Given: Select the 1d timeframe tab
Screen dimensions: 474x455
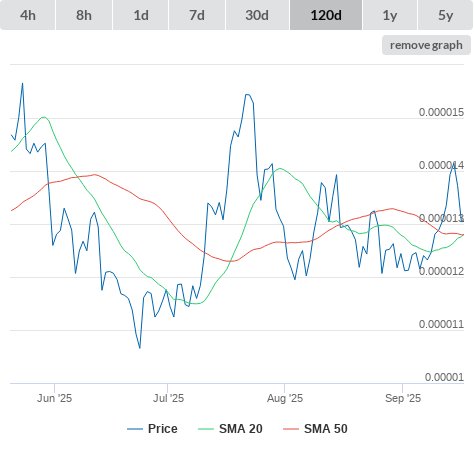Looking at the screenshot, I should pyautogui.click(x=141, y=15).
